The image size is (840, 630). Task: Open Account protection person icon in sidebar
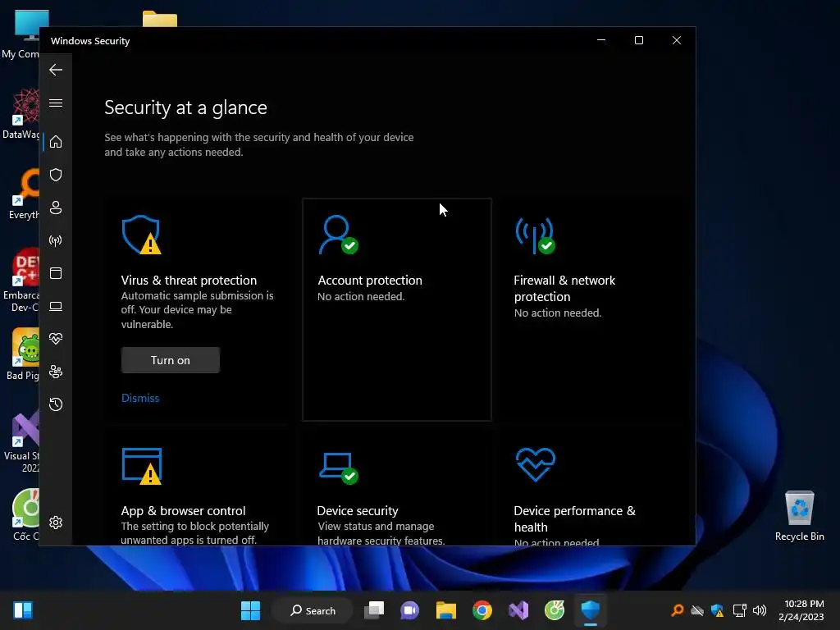(56, 208)
